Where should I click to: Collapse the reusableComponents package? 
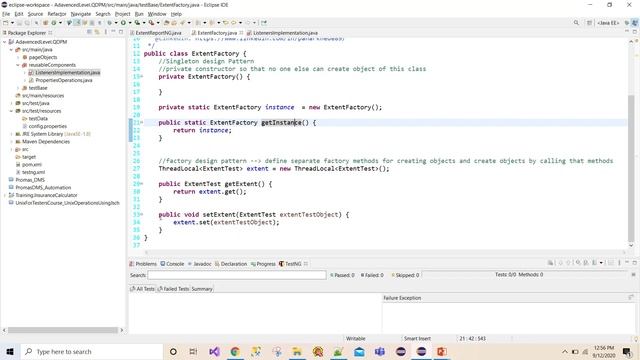(x=18, y=65)
